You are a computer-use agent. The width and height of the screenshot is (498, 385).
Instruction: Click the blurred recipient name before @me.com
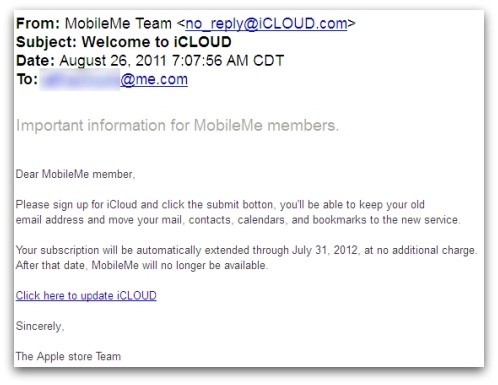(x=80, y=80)
